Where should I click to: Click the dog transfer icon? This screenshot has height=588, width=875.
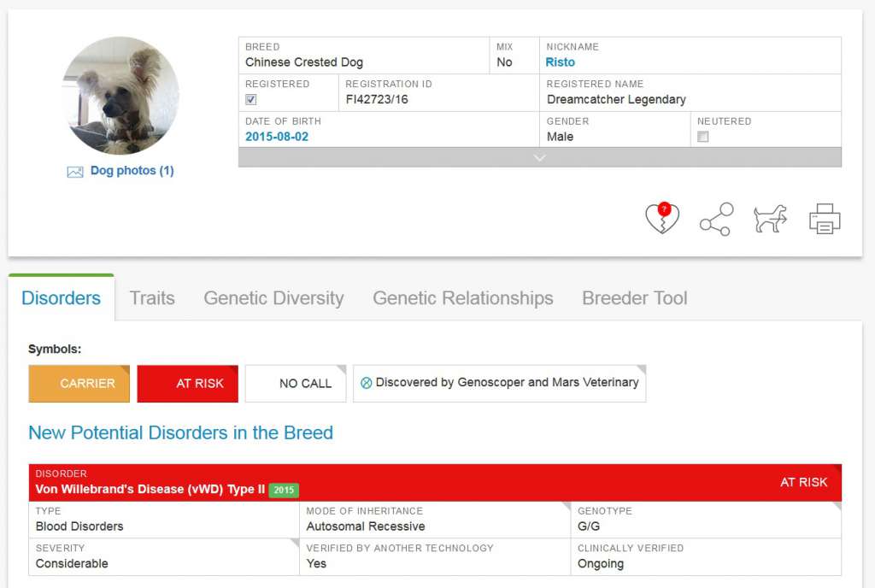pos(770,219)
